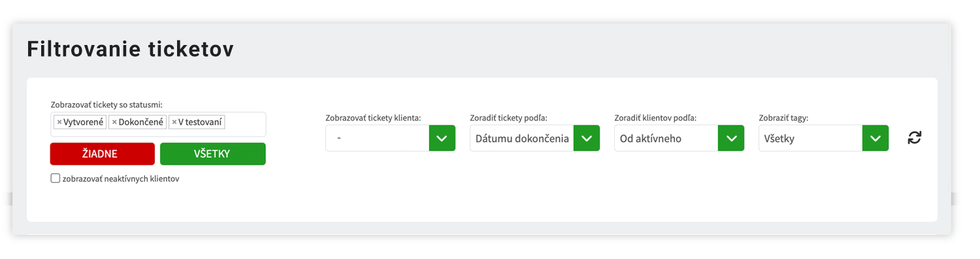Screen dimensions: 980x259
Task: Click the refresh filters icon
Action: click(x=915, y=138)
